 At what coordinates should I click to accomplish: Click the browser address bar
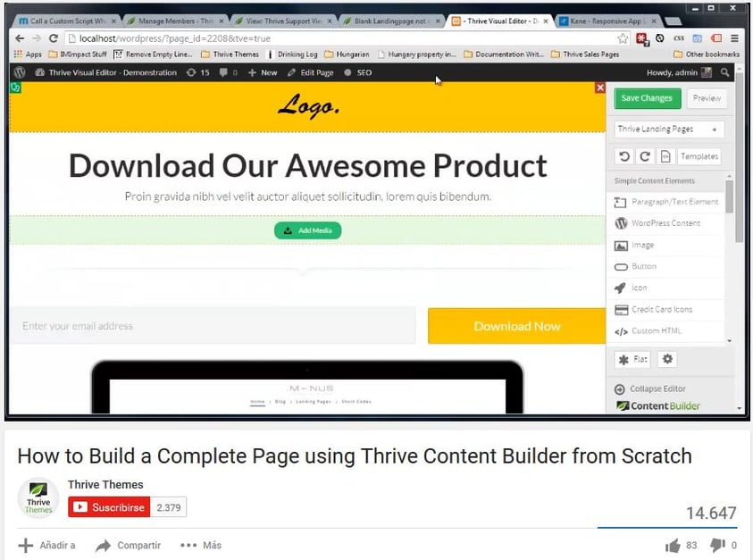click(346, 38)
